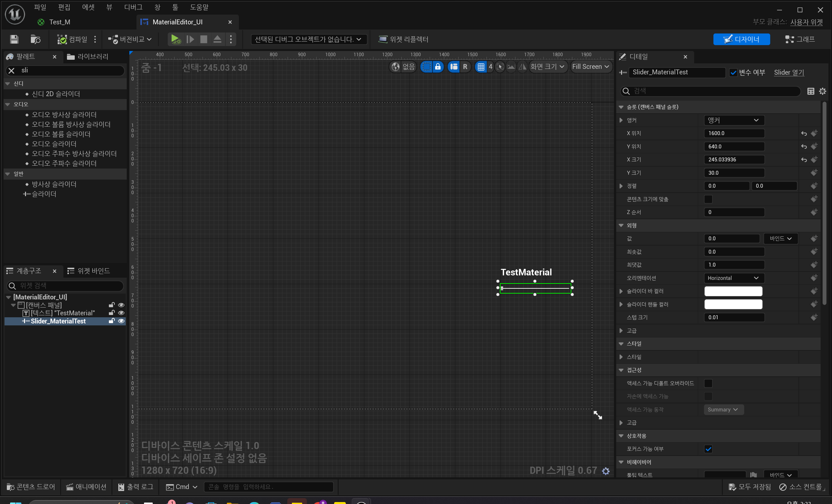Click the 슬라이더 핸들 컬러 white swatch
Image resolution: width=832 pixels, height=504 pixels.
[733, 304]
